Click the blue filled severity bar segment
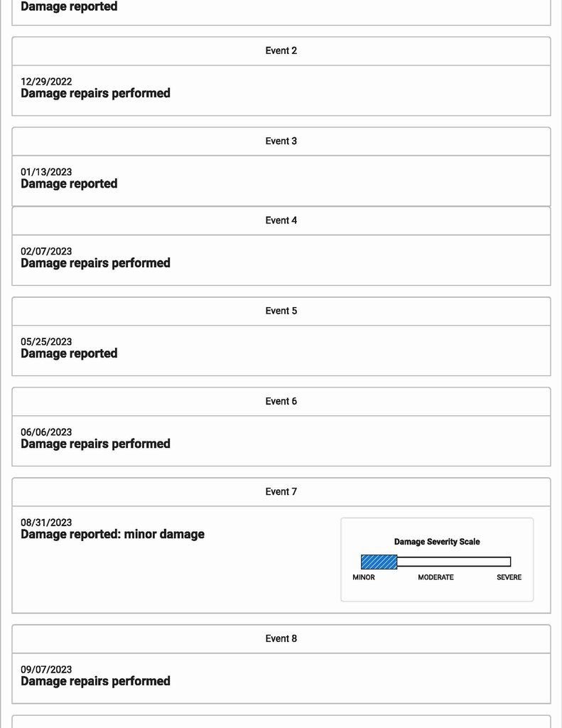The image size is (562, 728). coord(379,562)
